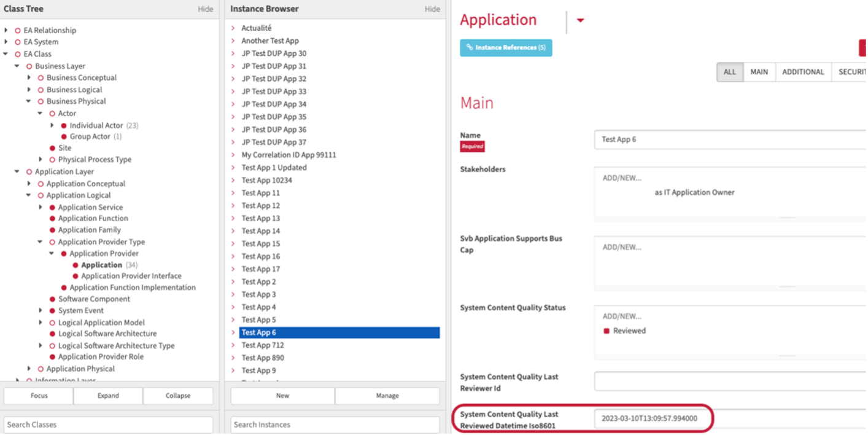
Task: Click the Expand button below Class Tree
Action: (x=108, y=396)
